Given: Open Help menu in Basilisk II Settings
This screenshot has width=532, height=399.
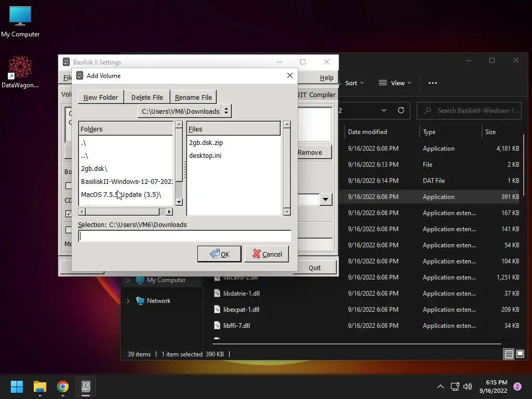Looking at the screenshot, I should [x=326, y=78].
